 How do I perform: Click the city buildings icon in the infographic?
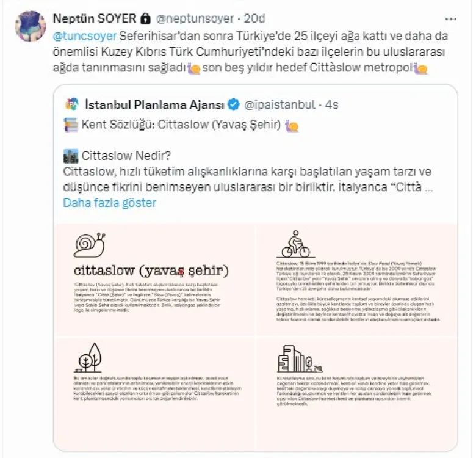(296, 358)
